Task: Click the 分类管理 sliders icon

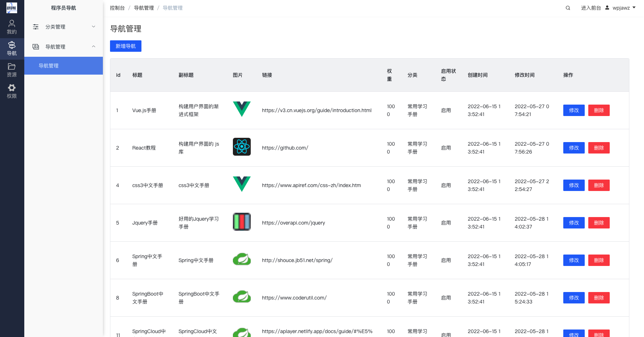Action: (36, 27)
